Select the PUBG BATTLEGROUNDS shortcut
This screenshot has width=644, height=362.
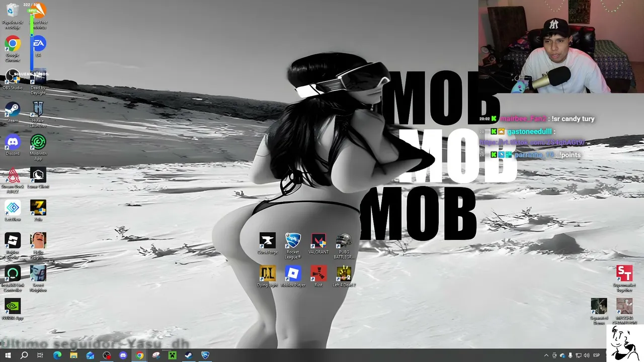tap(344, 246)
